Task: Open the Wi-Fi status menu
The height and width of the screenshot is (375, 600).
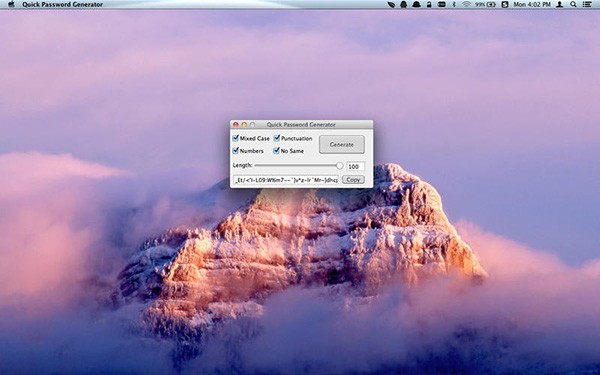Action: (x=466, y=5)
